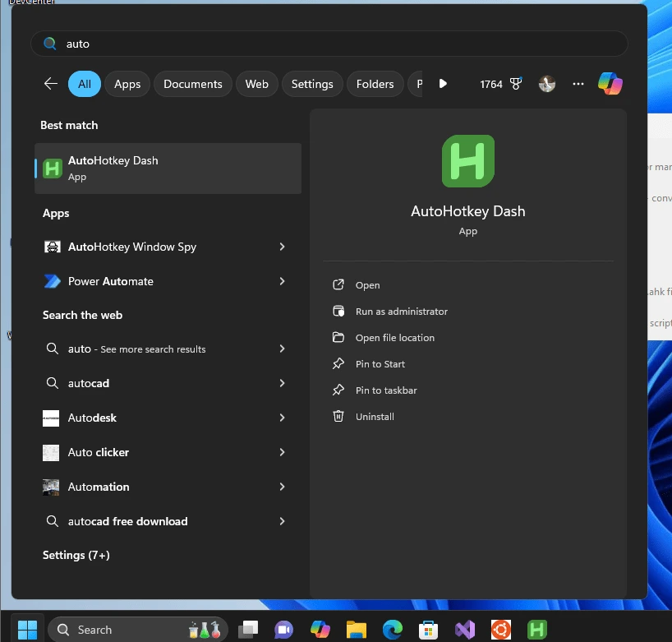
Task: Open Microsoft Store from the taskbar
Action: pyautogui.click(x=428, y=630)
